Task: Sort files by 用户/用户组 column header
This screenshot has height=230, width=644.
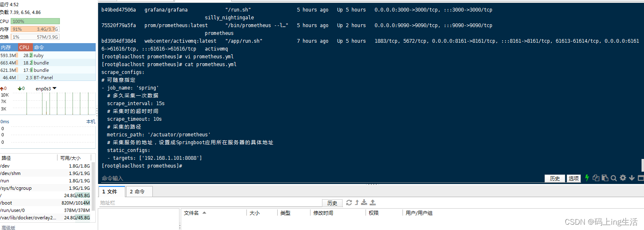Action: click(x=419, y=213)
